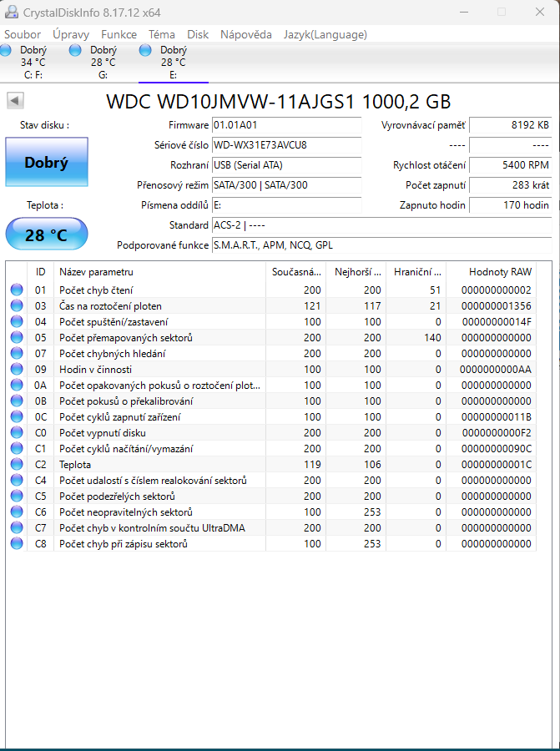The width and height of the screenshot is (560, 751).
Task: Click the blue orb of attribute 0B
Action: (17, 401)
